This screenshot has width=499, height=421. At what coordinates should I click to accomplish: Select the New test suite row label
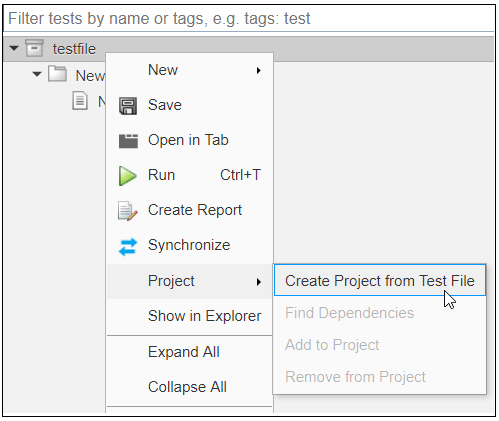coord(90,76)
